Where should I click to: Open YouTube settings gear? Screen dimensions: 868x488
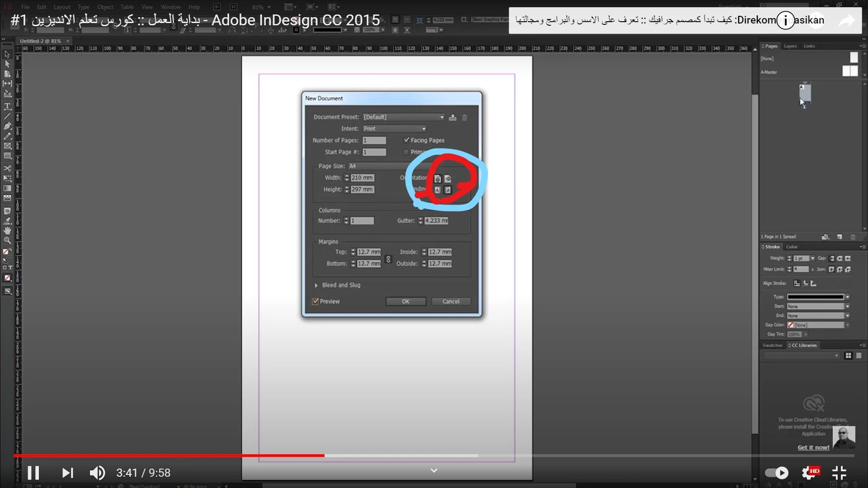point(808,473)
